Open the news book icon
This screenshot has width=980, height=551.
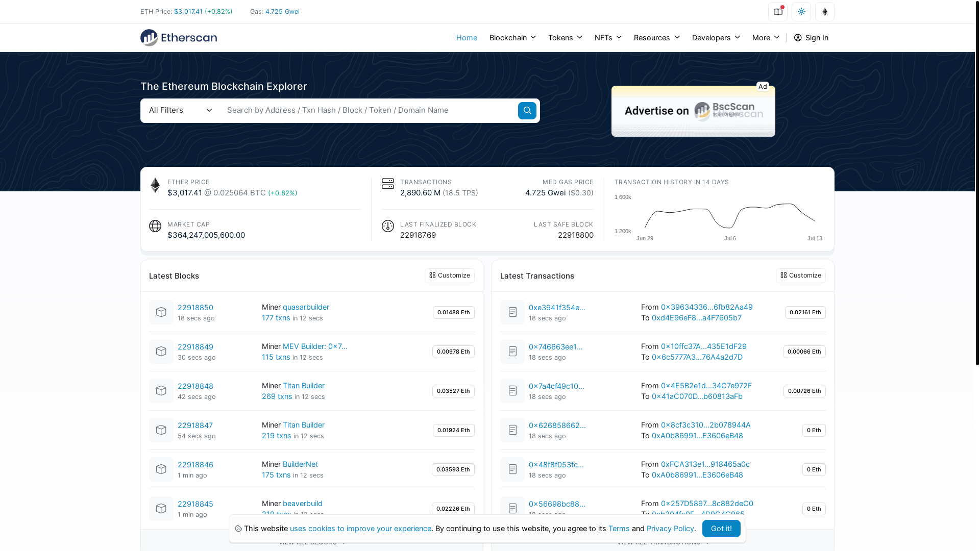tap(778, 12)
